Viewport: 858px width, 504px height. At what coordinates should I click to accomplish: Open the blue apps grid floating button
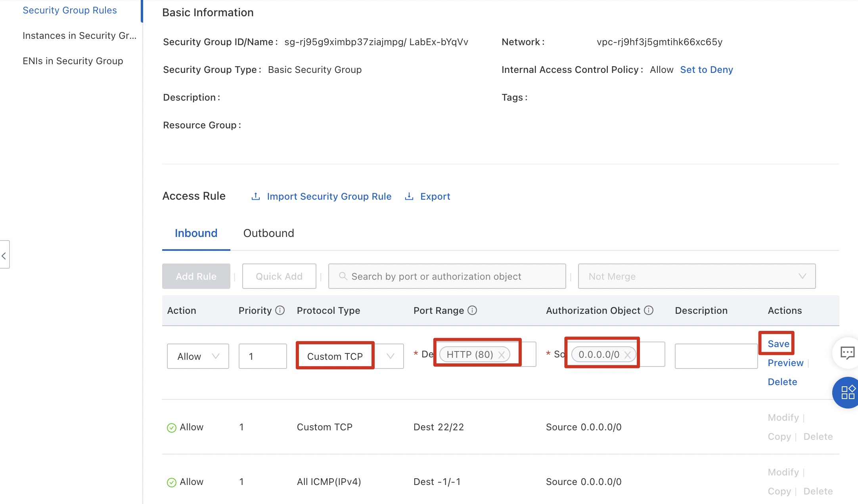[847, 392]
